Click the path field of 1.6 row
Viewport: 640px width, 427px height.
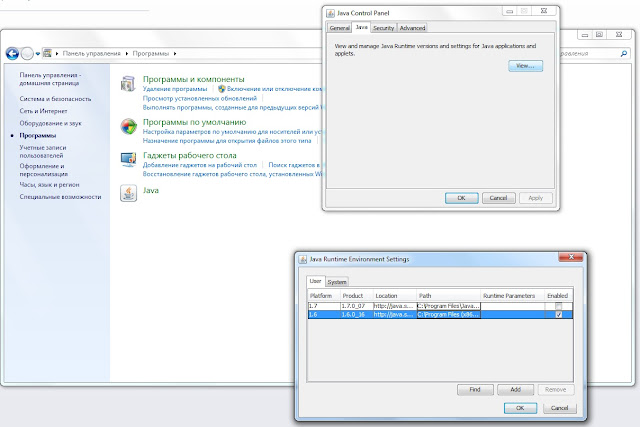click(x=448, y=314)
